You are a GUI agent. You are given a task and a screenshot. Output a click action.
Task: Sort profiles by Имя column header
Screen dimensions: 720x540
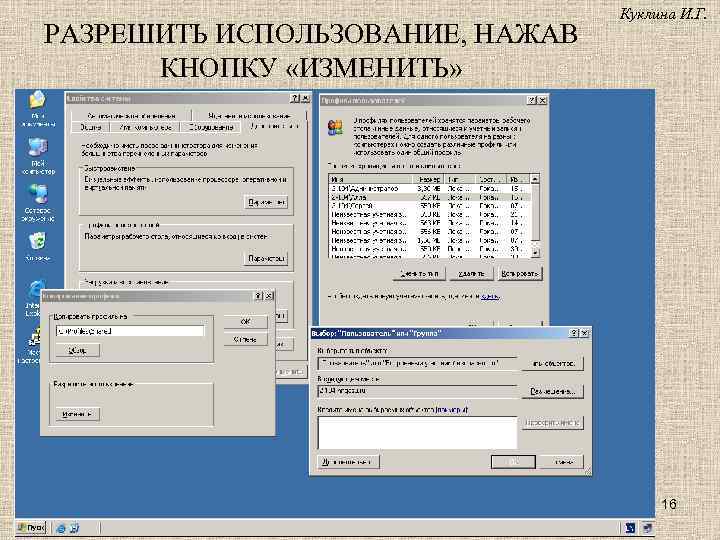pyautogui.click(x=371, y=179)
